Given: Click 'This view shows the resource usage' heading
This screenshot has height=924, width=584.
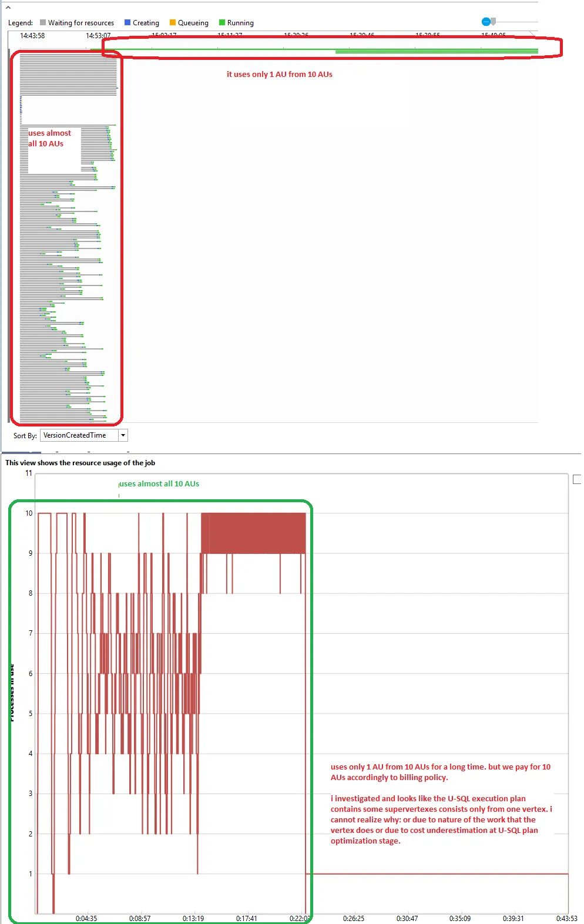Looking at the screenshot, I should [x=80, y=463].
